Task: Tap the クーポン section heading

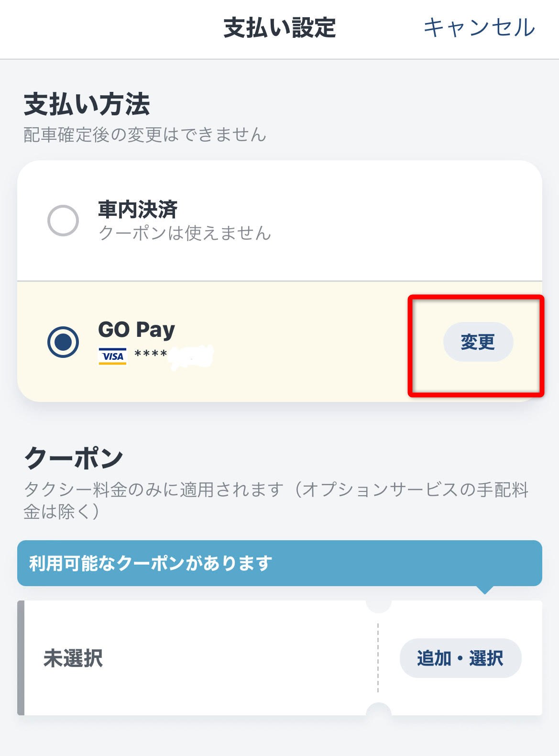Action: (x=74, y=458)
